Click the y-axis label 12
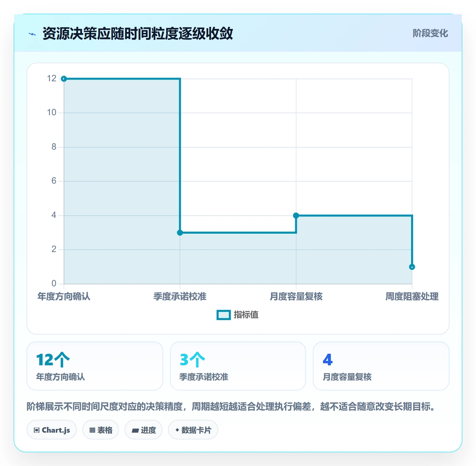This screenshot has height=466, width=476. pyautogui.click(x=52, y=79)
